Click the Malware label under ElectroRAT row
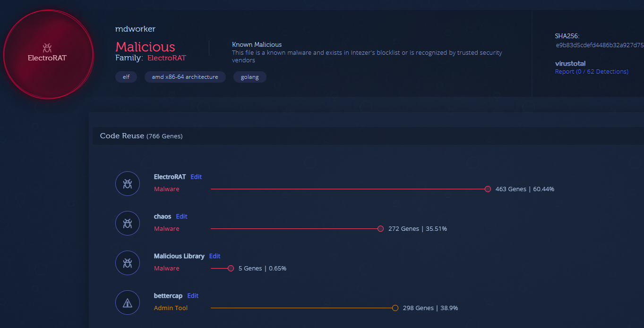This screenshot has width=644, height=328. click(x=166, y=189)
